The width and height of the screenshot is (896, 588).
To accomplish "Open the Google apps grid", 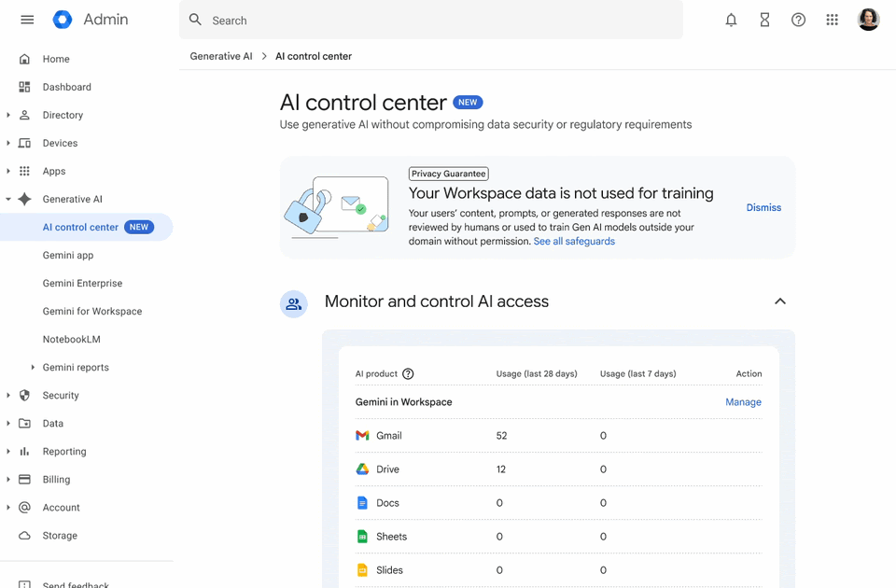I will [832, 20].
